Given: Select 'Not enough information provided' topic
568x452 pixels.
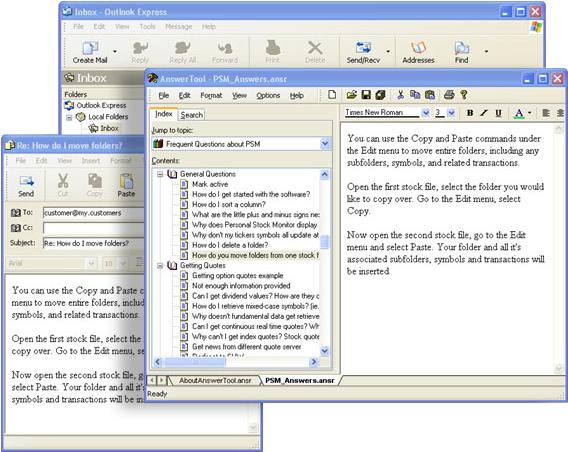Looking at the screenshot, I should tap(241, 286).
